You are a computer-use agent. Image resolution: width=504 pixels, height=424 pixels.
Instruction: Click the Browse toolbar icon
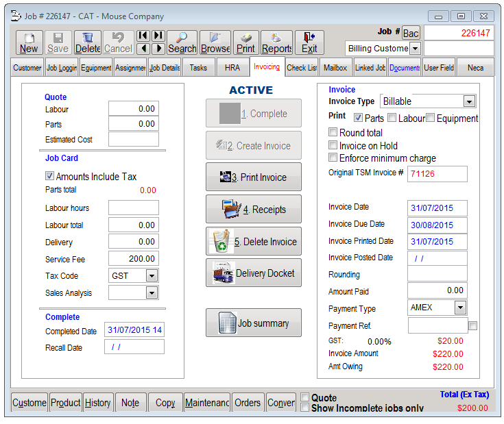tap(215, 42)
